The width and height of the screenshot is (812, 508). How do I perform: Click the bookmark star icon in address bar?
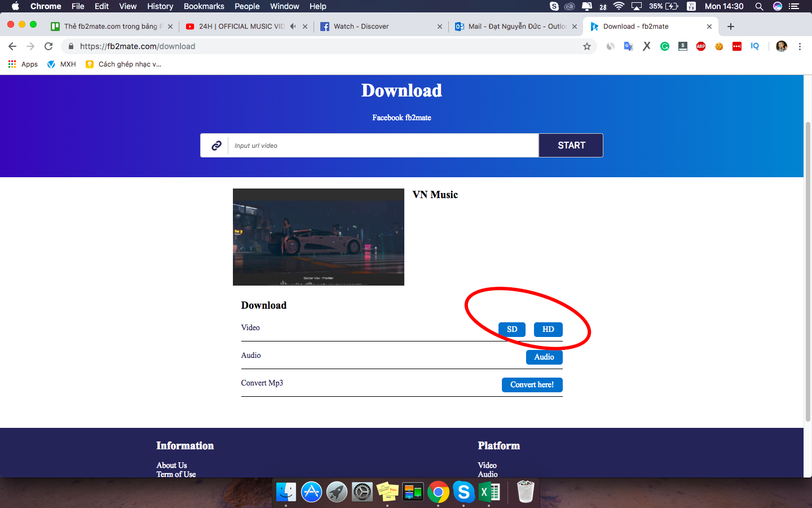click(587, 46)
